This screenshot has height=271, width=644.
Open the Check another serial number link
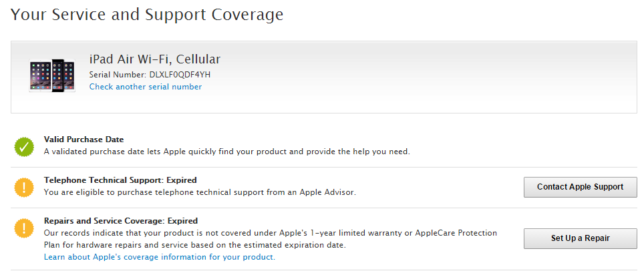click(146, 87)
